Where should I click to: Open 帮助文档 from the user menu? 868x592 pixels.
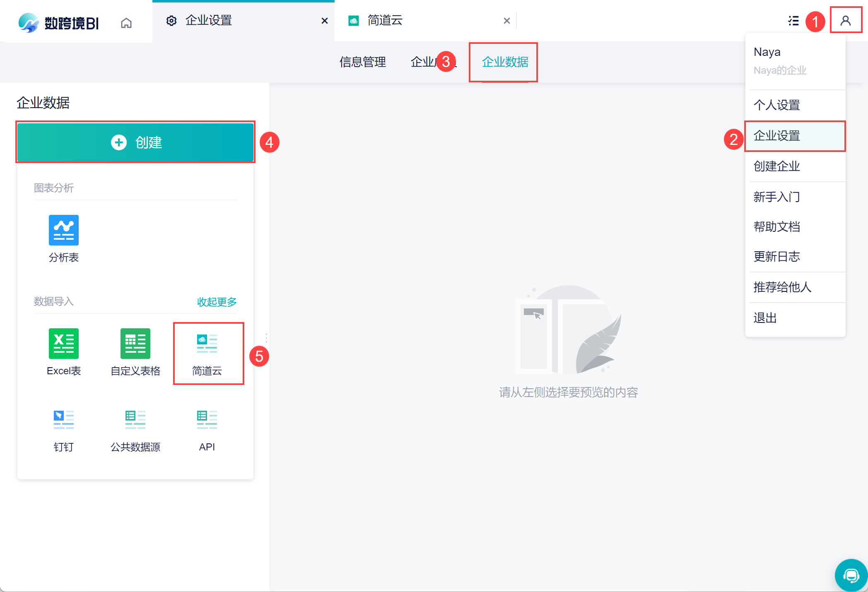click(776, 227)
